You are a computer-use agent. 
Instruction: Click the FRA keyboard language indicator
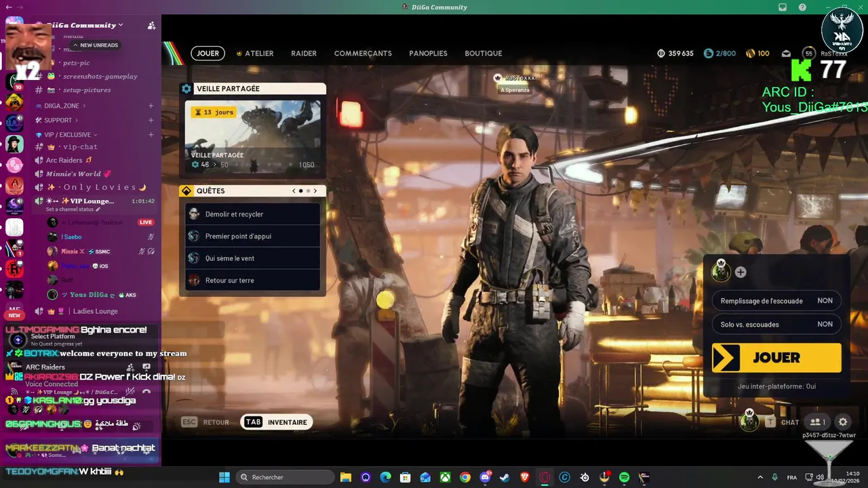(x=792, y=477)
